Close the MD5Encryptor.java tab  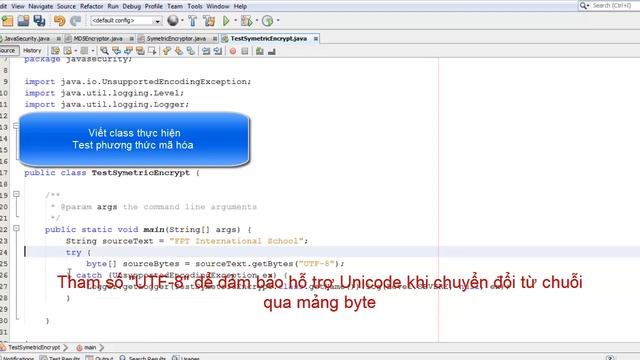(131, 39)
